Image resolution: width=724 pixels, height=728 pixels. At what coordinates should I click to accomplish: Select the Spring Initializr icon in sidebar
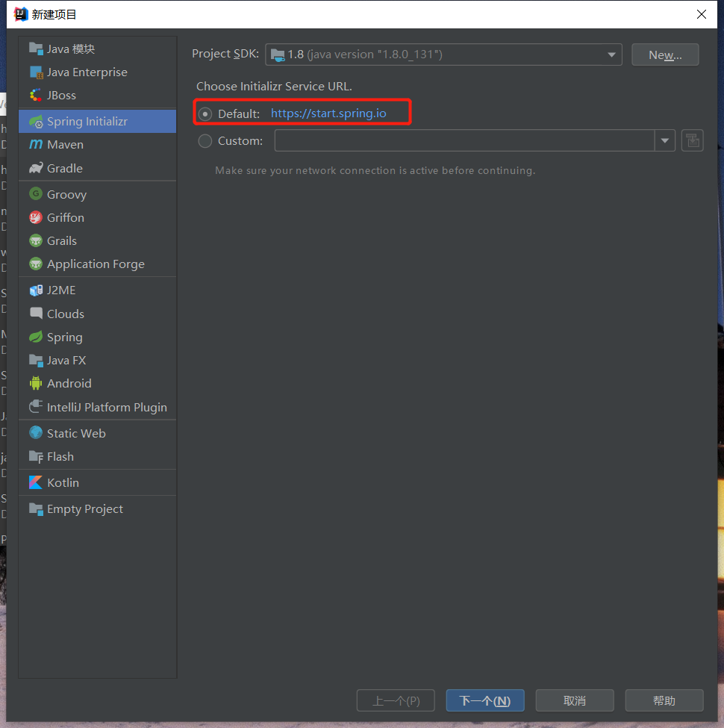(36, 121)
